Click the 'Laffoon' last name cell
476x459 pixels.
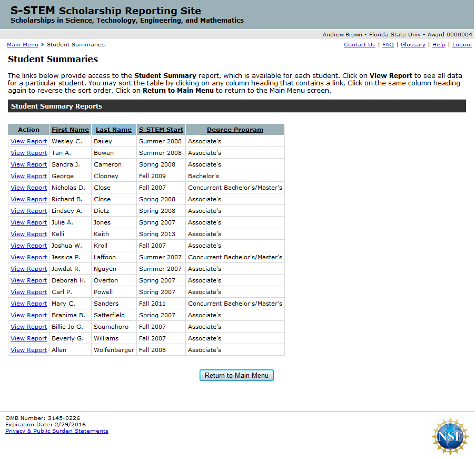114,257
